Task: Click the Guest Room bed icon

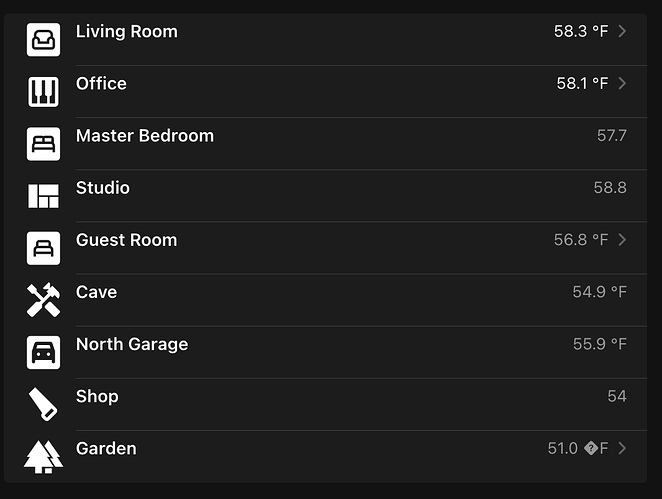Action: click(x=43, y=248)
